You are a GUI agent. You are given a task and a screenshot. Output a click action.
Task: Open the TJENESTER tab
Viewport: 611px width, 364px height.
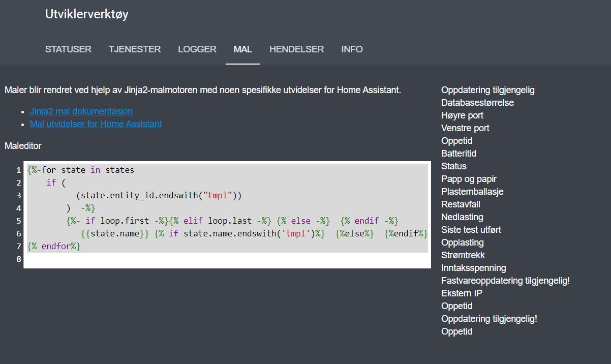tap(135, 49)
